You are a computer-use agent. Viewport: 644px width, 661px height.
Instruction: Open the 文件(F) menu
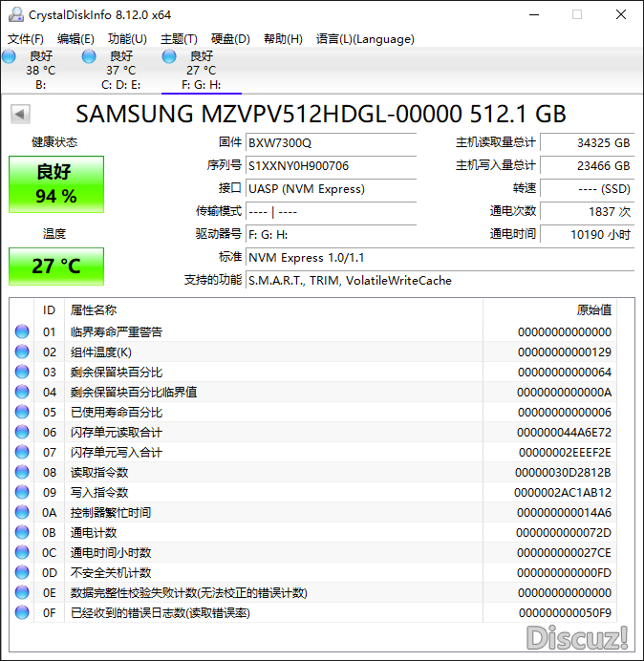coord(26,39)
